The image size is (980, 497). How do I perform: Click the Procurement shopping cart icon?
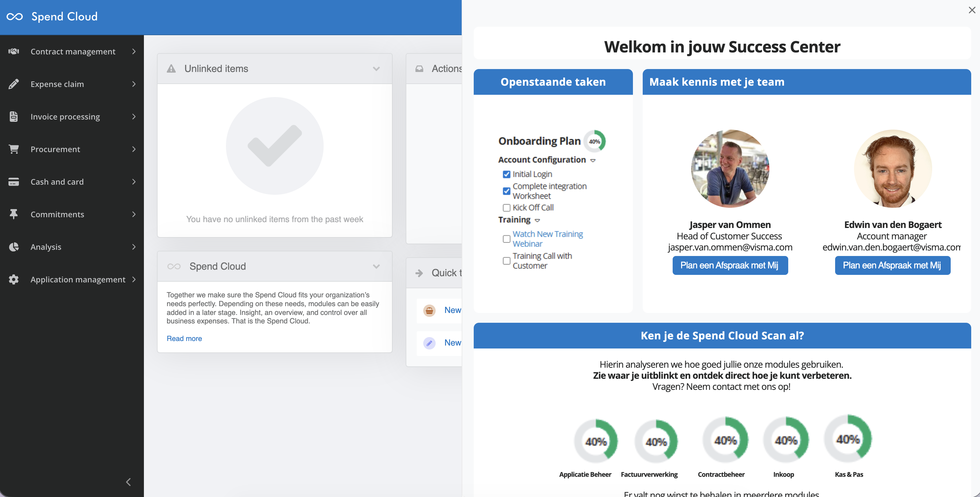pyautogui.click(x=14, y=149)
